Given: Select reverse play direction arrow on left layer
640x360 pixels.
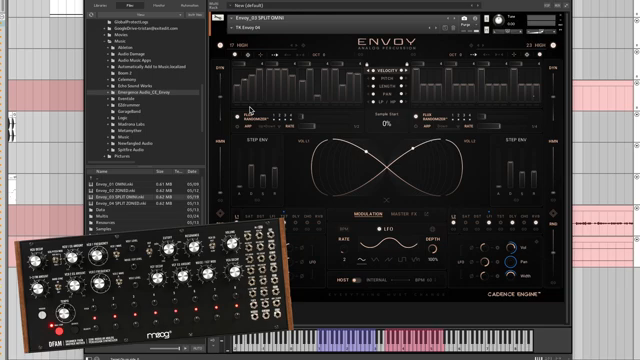Looking at the screenshot, I should click(287, 55).
